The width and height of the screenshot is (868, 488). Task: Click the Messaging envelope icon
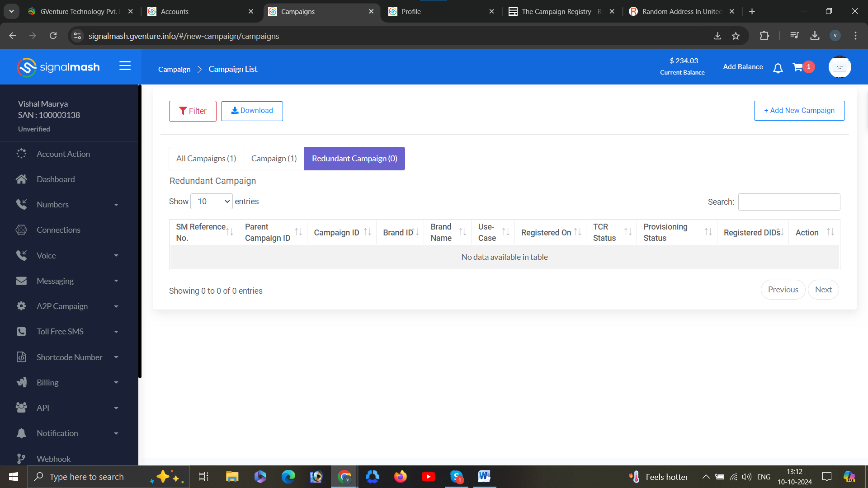[21, 281]
